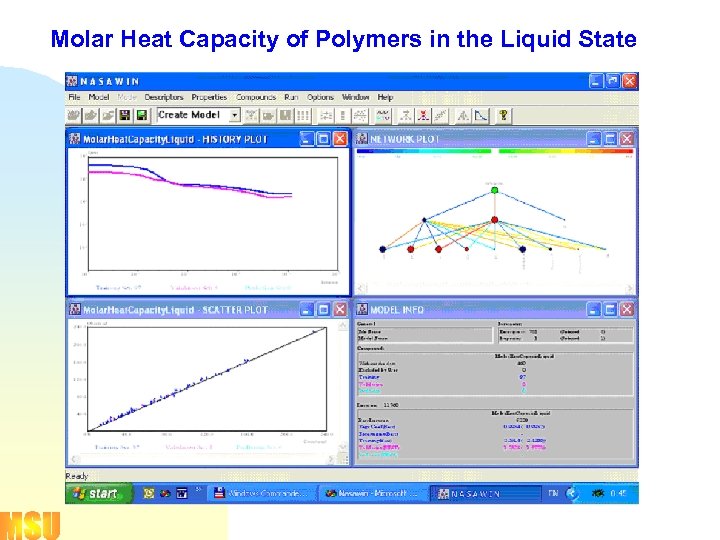Click Scatter Plot vertical scrollbar down arrow
This screenshot has height=540, width=720.
[343, 446]
